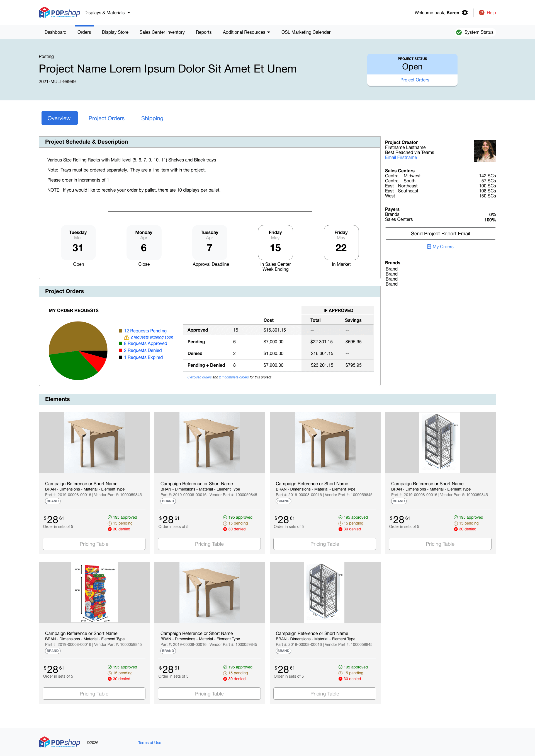Screen dimensions: 535x756
Task: Expand the Additional Resources menu
Action: click(x=246, y=32)
